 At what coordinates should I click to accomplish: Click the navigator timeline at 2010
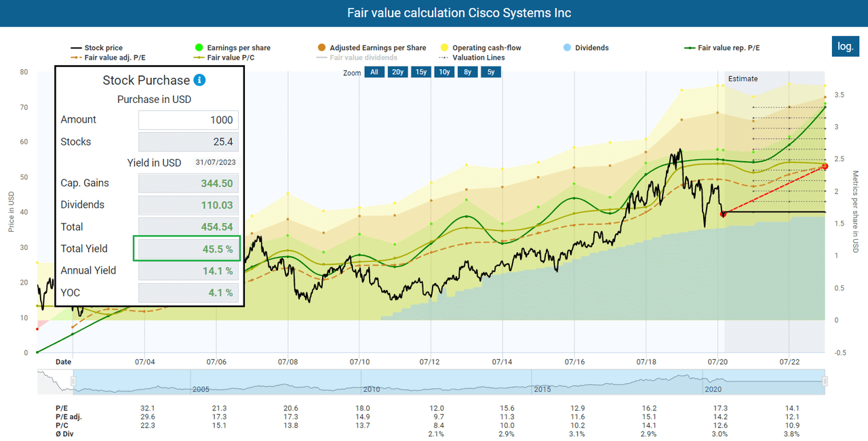pos(370,390)
